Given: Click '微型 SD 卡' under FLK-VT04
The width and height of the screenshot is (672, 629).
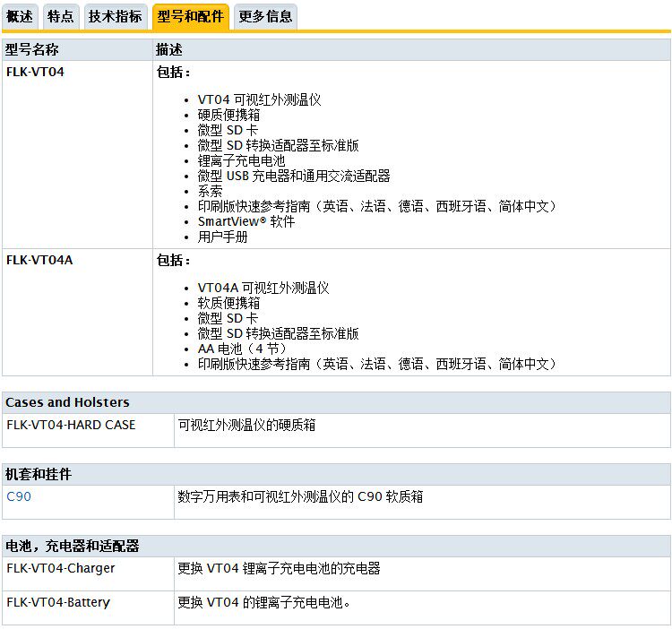Looking at the screenshot, I should coord(228,130).
